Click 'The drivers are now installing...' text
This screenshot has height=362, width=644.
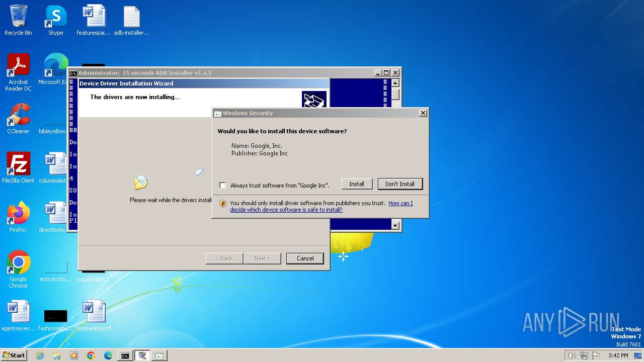coord(135,97)
